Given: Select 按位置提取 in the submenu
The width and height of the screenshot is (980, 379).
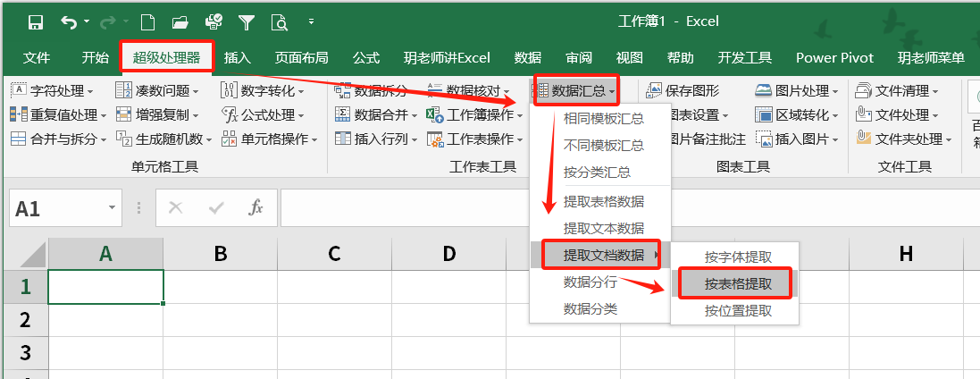Looking at the screenshot, I should point(738,311).
